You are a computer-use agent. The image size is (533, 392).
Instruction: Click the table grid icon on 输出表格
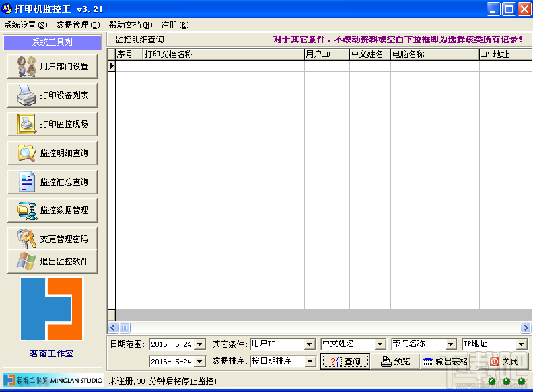click(427, 362)
